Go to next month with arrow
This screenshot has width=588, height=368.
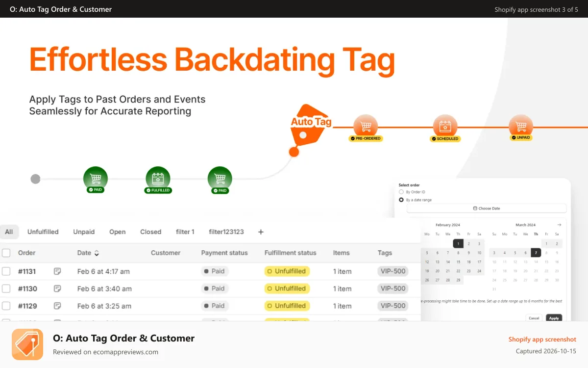(x=559, y=225)
